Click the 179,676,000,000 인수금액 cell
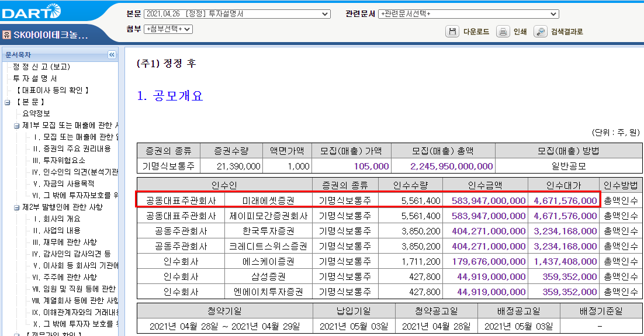Image resolution: width=644 pixels, height=336 pixels. tap(485, 261)
